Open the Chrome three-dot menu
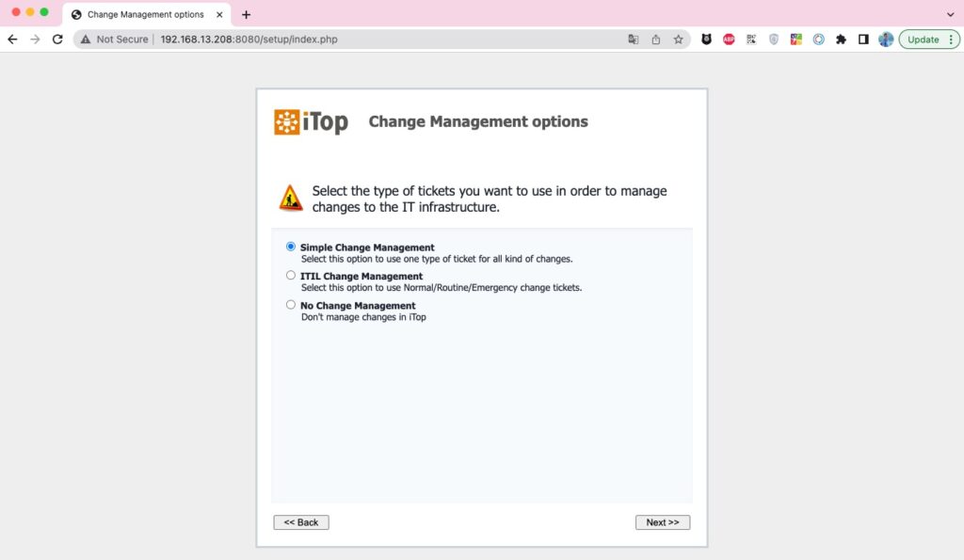The image size is (964, 560). point(951,40)
